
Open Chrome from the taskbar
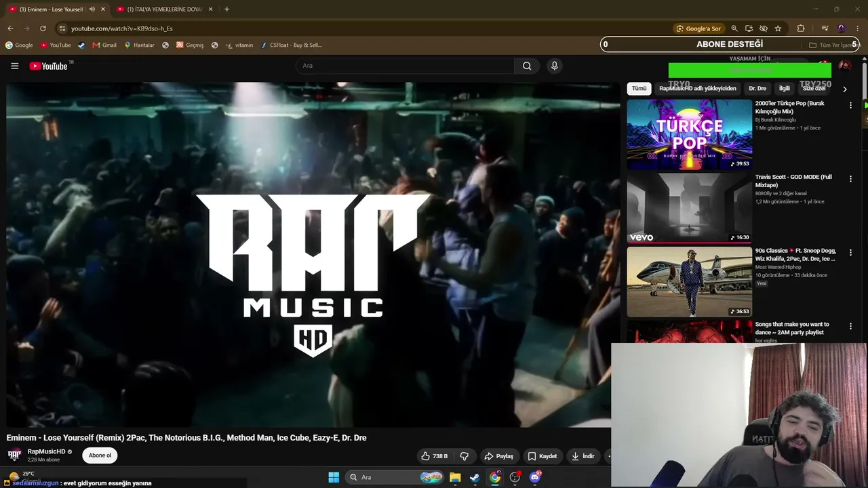coord(495,477)
